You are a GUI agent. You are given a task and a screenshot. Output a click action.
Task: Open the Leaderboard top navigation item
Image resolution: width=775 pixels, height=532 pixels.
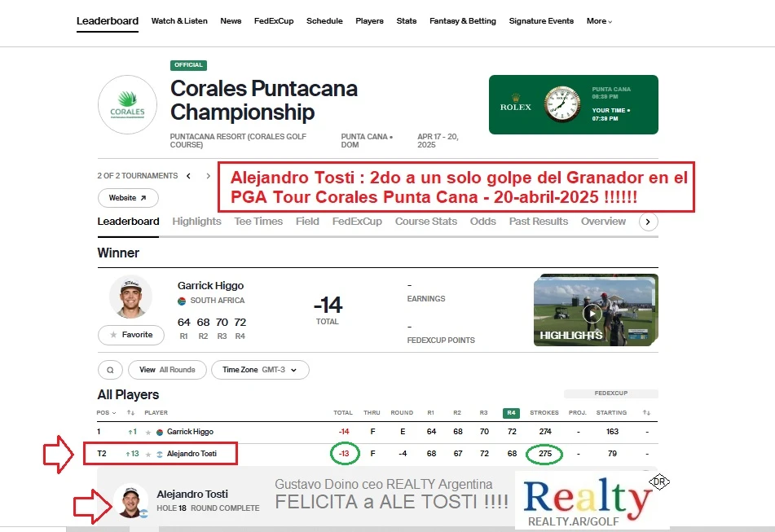108,21
